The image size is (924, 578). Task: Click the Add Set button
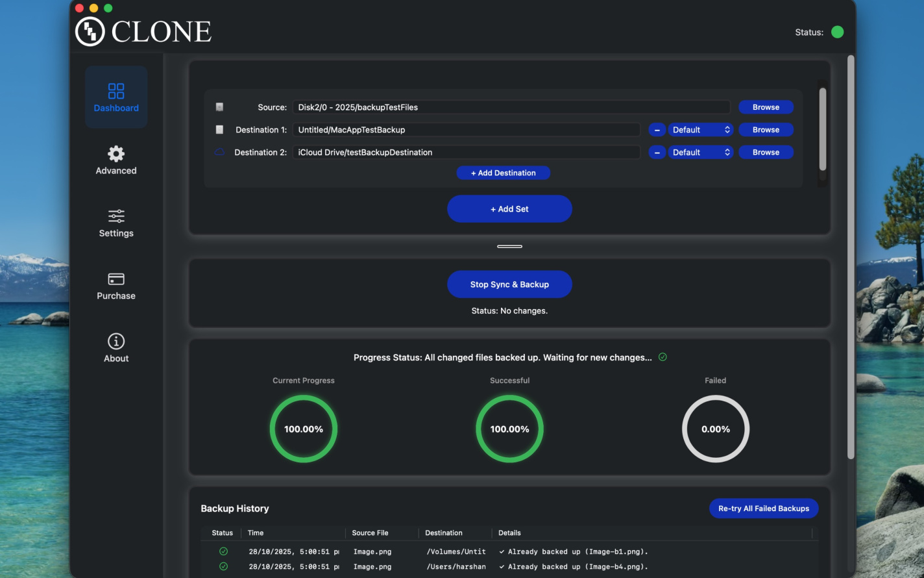[509, 209]
